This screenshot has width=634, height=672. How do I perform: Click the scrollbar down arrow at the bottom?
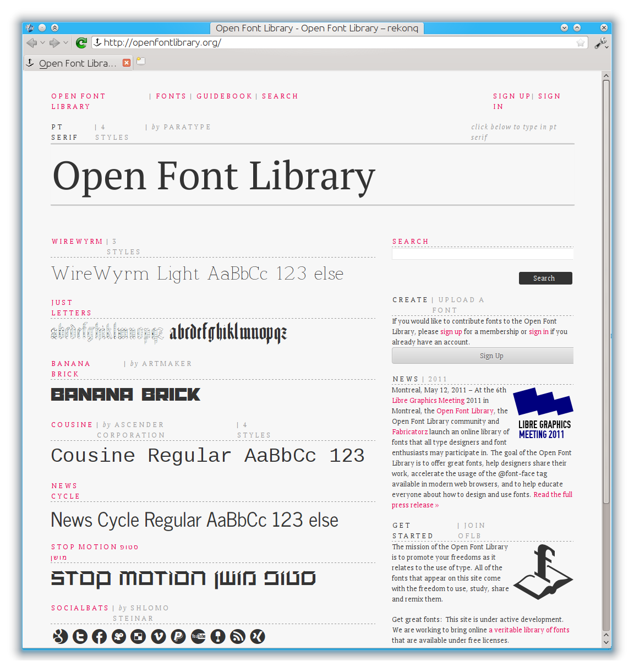tap(606, 642)
